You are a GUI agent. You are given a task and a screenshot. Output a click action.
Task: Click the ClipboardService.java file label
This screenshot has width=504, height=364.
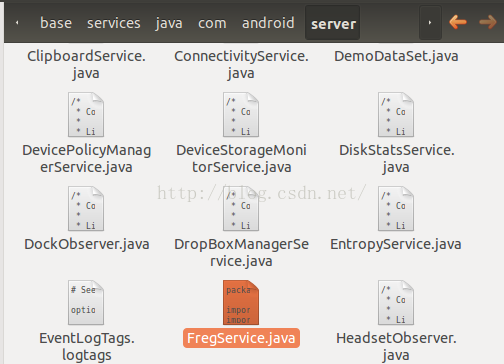point(86,65)
